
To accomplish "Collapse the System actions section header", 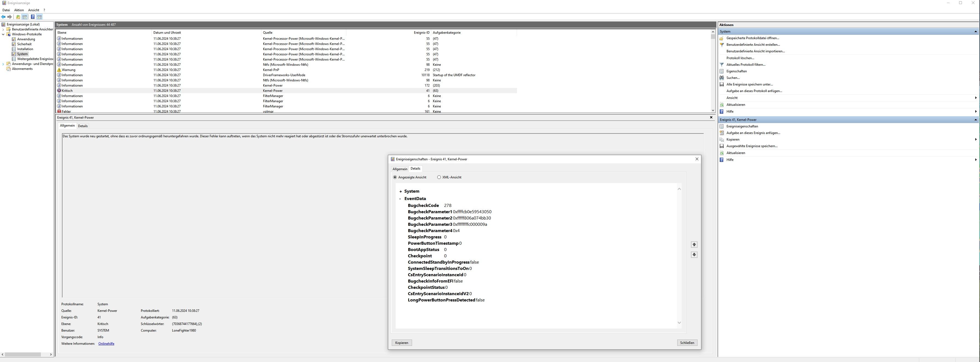I will click(975, 32).
